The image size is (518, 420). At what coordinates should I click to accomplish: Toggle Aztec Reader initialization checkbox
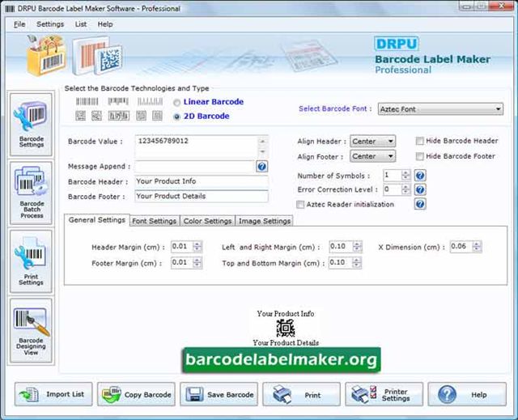coord(300,205)
